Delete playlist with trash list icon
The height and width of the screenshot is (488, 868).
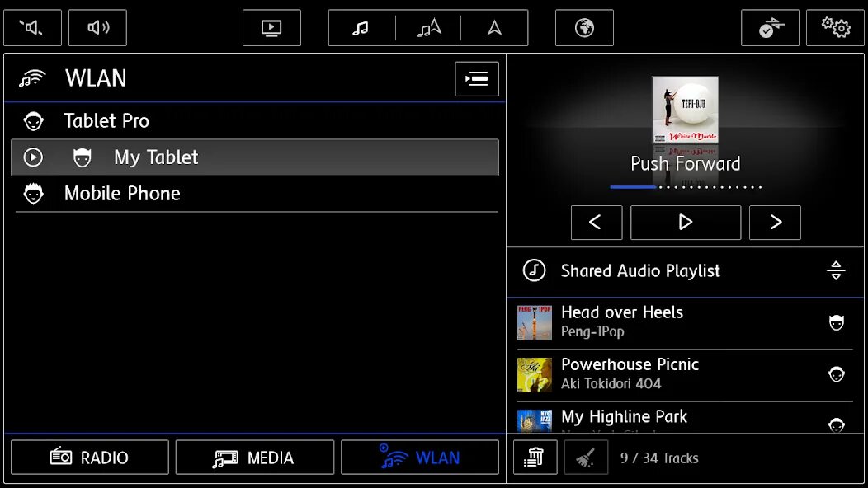coord(535,457)
